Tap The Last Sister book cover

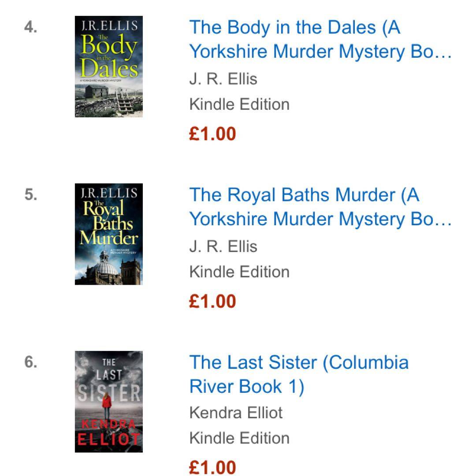108,402
